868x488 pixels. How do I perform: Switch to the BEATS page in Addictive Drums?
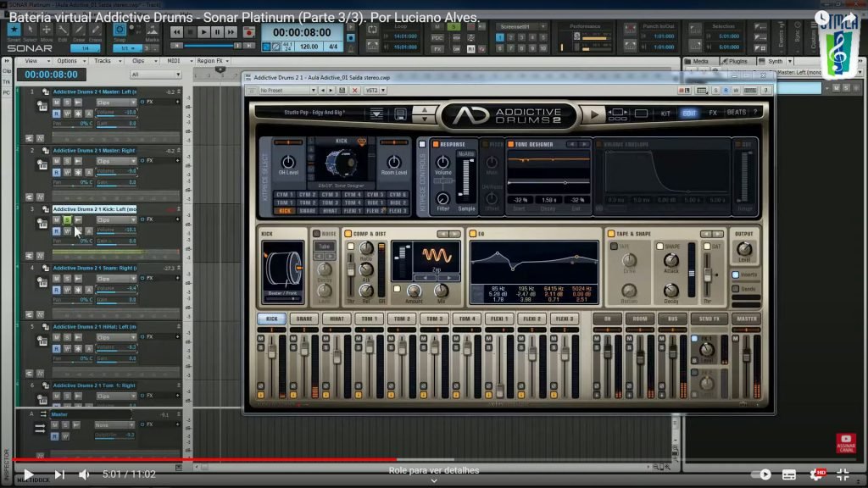[737, 113]
